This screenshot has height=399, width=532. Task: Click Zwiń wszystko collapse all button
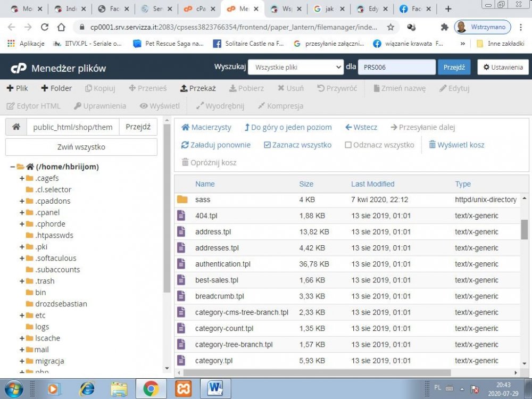(x=81, y=147)
